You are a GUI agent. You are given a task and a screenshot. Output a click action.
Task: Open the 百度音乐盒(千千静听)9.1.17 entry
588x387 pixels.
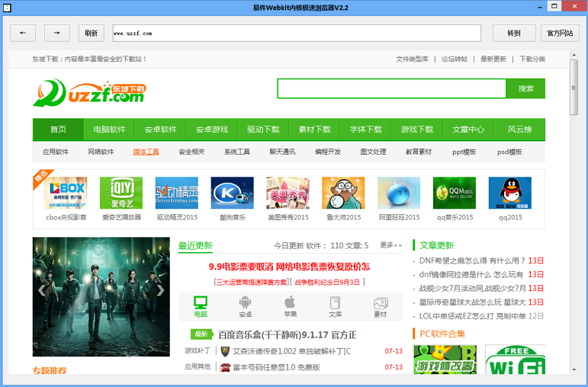288,334
